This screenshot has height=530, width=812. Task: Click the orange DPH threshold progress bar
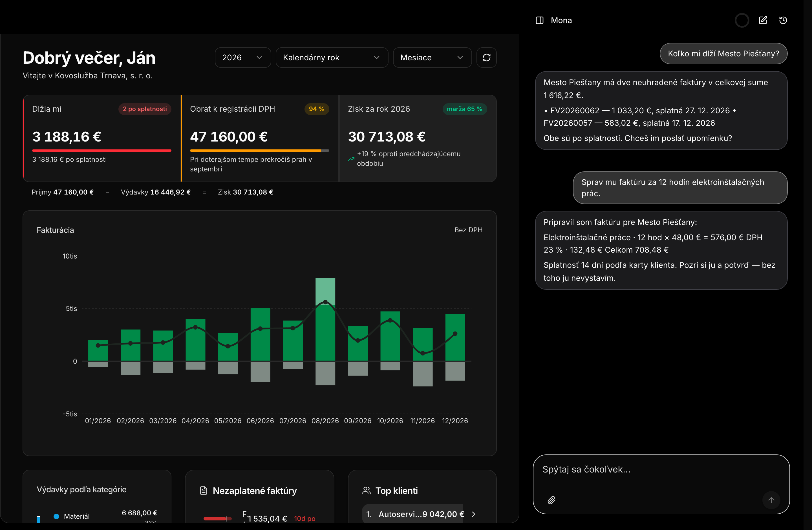coord(259,151)
